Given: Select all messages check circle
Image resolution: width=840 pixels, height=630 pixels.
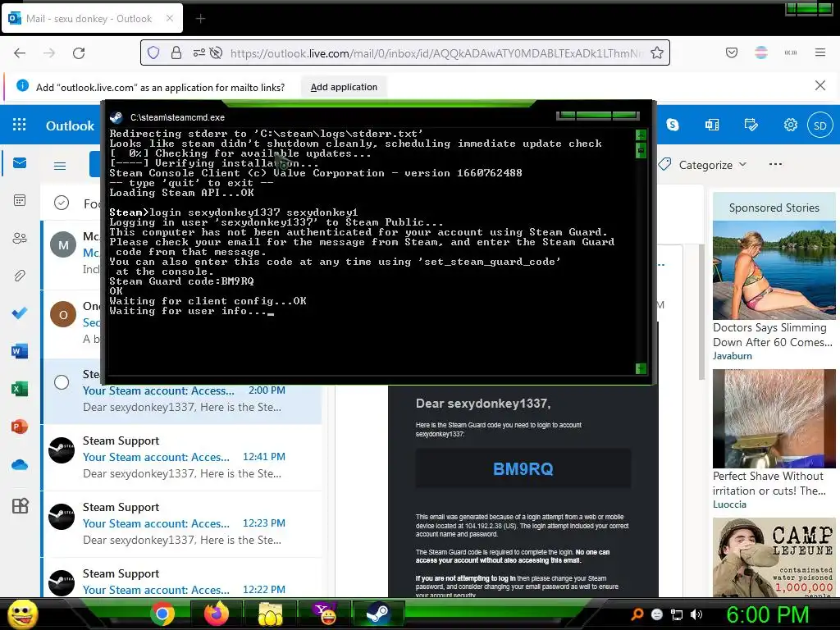Looking at the screenshot, I should [62, 203].
